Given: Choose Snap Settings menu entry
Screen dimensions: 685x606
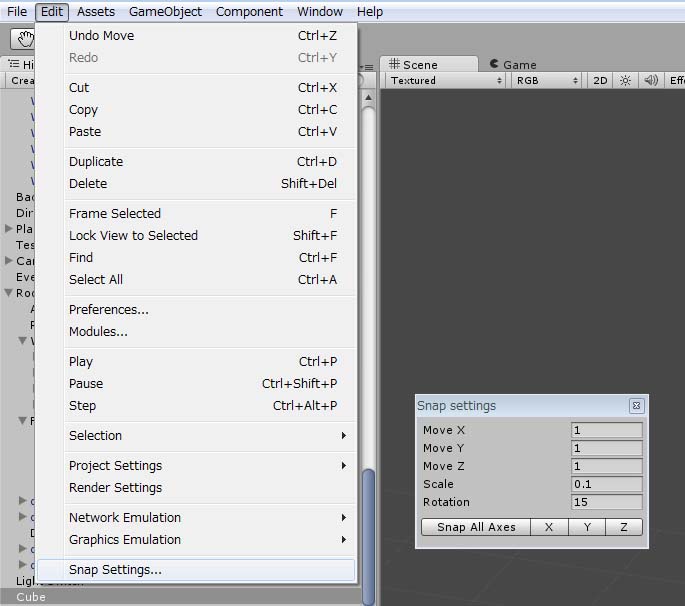Looking at the screenshot, I should coord(197,570).
